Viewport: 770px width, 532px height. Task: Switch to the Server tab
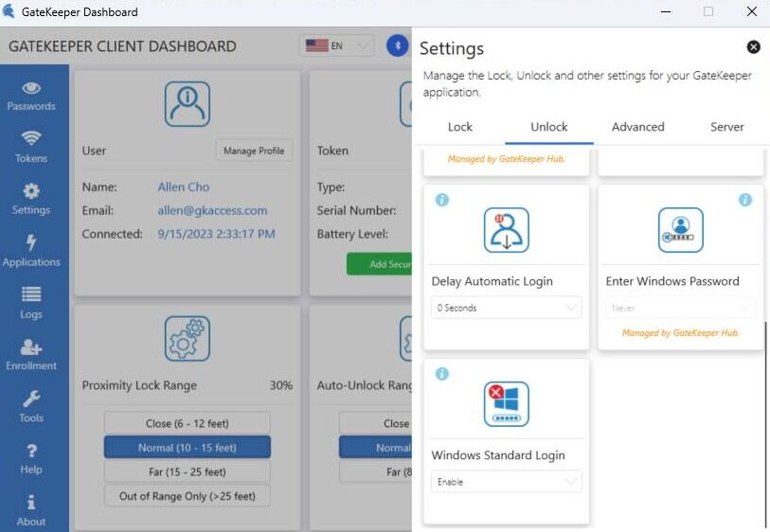tap(726, 127)
